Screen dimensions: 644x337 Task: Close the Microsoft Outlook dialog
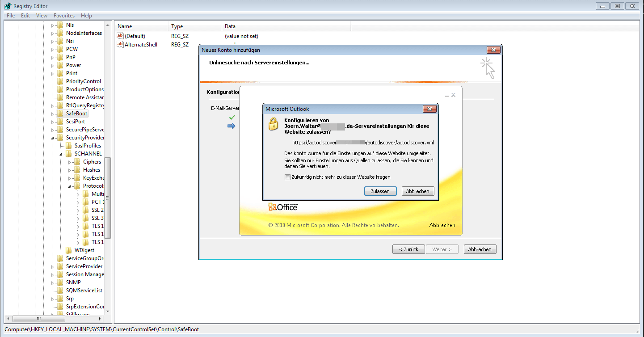click(429, 109)
